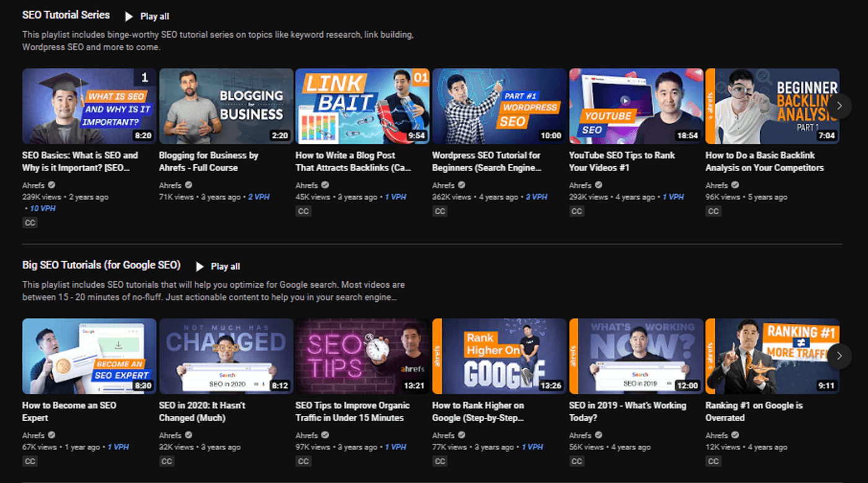Click the SEO Tutorial Series playlist title
Screen dimensions: 868x483
pos(66,15)
